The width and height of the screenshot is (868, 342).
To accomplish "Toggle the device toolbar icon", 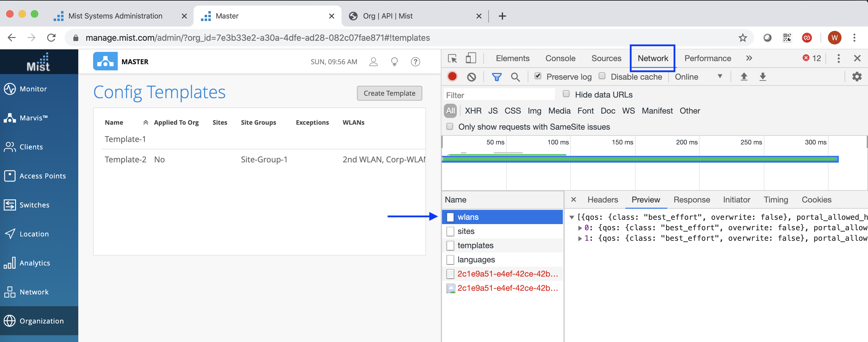I will click(470, 58).
